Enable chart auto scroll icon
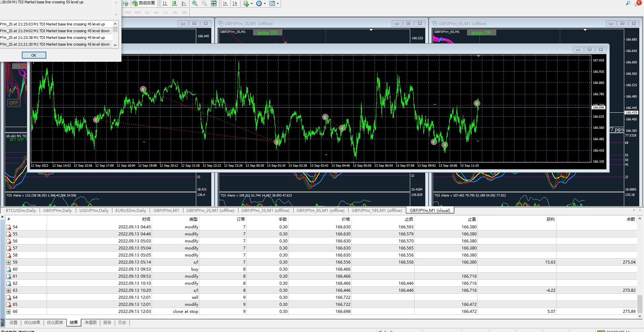644x332 pixels. coord(225,3)
